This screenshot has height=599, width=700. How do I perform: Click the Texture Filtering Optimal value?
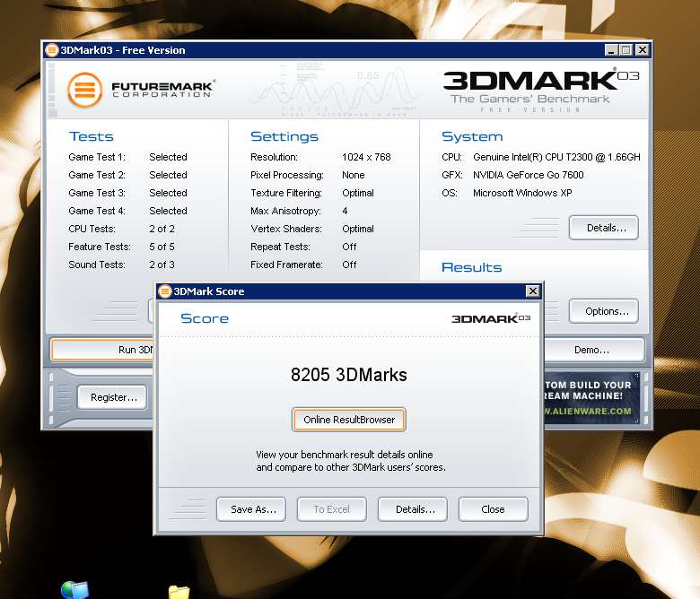tap(358, 193)
